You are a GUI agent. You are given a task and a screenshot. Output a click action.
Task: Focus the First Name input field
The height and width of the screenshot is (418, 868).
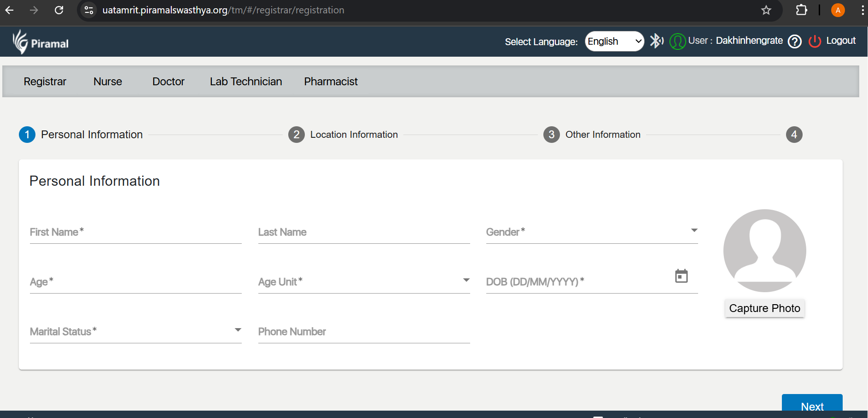(135, 233)
